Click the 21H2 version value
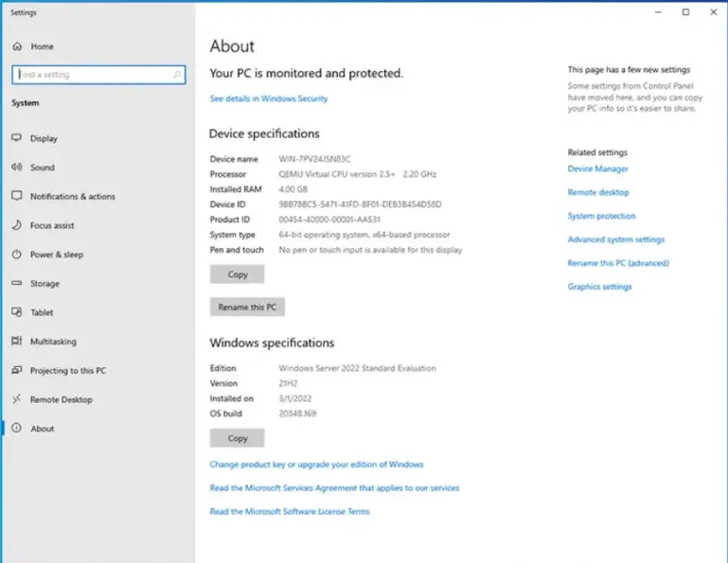The height and width of the screenshot is (563, 728). click(288, 383)
